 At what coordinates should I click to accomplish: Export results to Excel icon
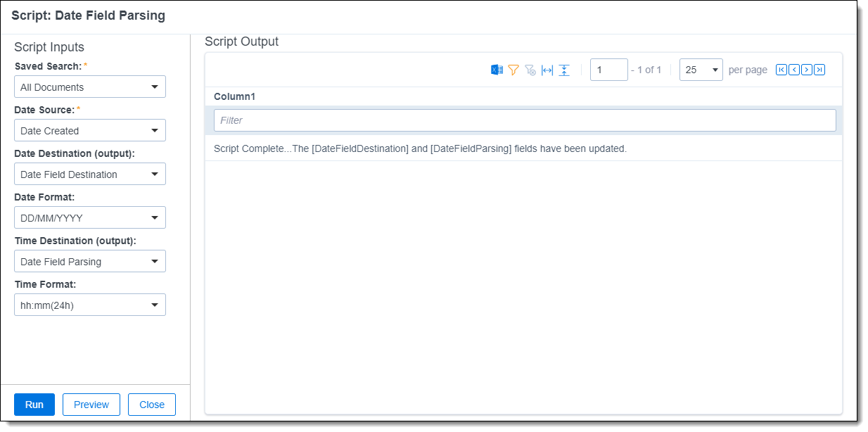click(x=497, y=70)
